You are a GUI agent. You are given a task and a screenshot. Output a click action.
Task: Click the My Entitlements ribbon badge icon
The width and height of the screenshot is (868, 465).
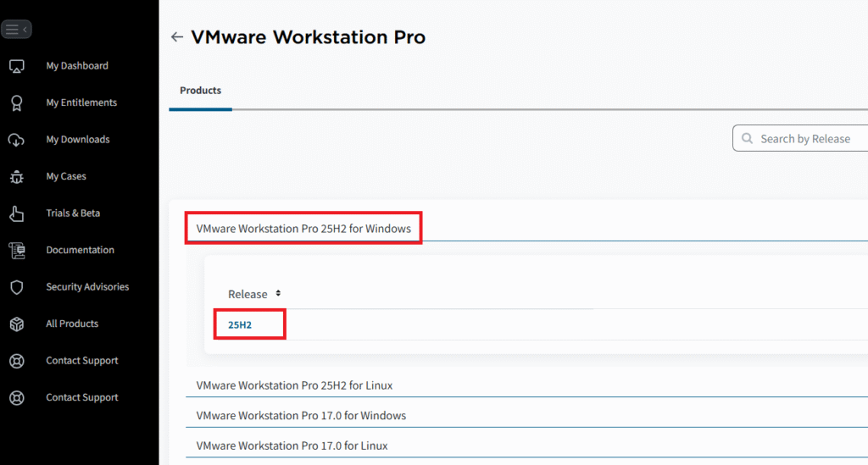(16, 102)
